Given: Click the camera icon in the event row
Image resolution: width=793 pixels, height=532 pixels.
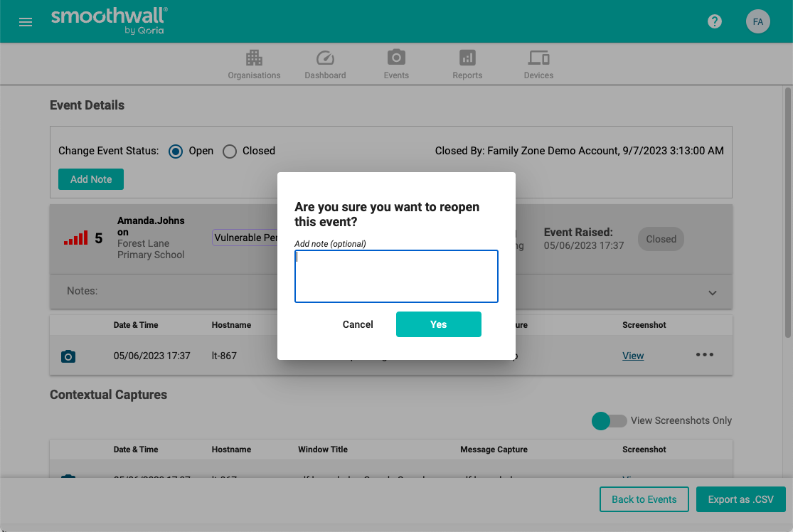Looking at the screenshot, I should click(68, 356).
